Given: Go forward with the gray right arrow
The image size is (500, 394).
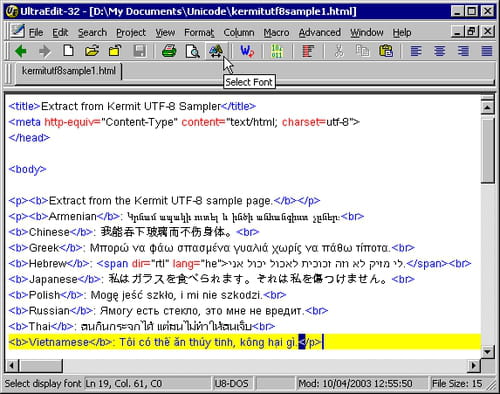Looking at the screenshot, I should [45, 51].
